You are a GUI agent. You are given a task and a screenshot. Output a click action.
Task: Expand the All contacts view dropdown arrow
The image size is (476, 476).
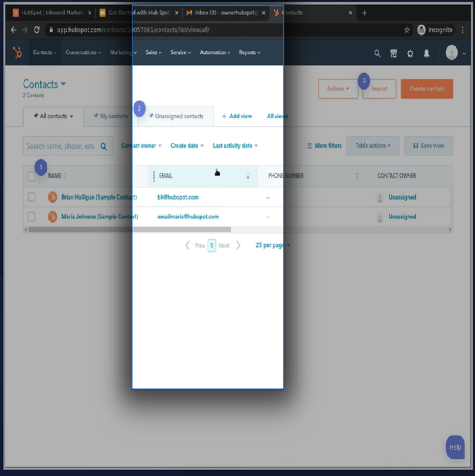72,116
